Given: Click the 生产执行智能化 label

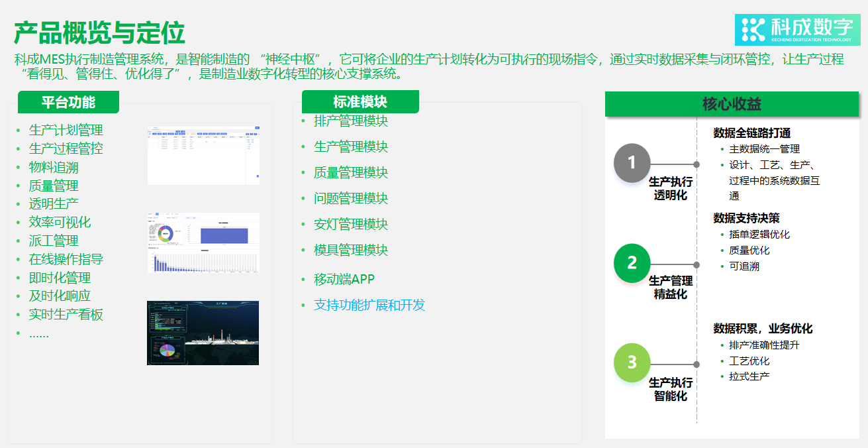Looking at the screenshot, I should point(670,390).
